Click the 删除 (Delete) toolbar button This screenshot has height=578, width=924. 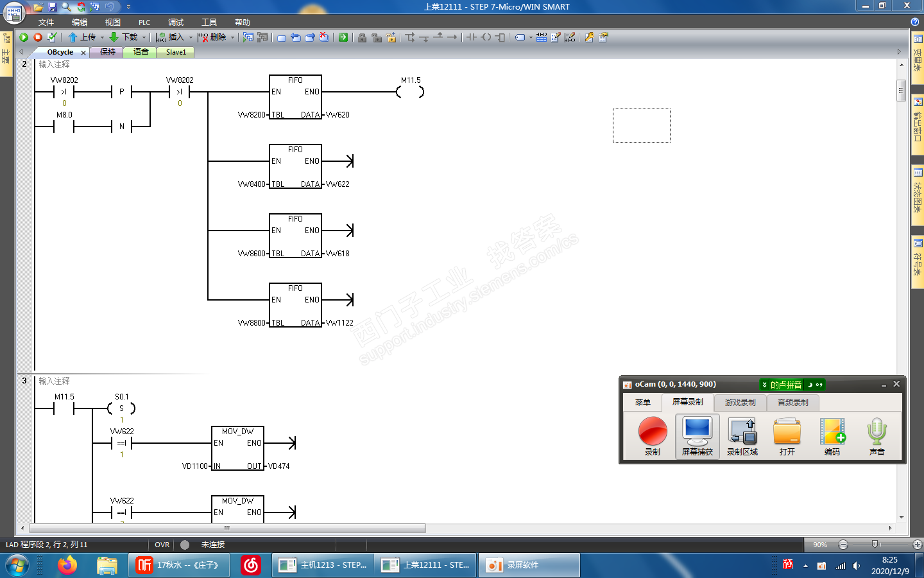pos(212,37)
